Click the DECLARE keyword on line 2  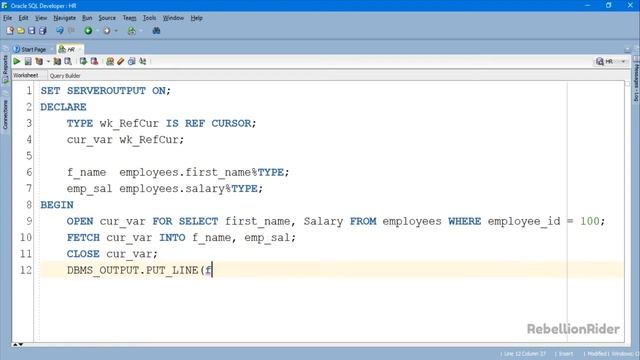(x=63, y=107)
